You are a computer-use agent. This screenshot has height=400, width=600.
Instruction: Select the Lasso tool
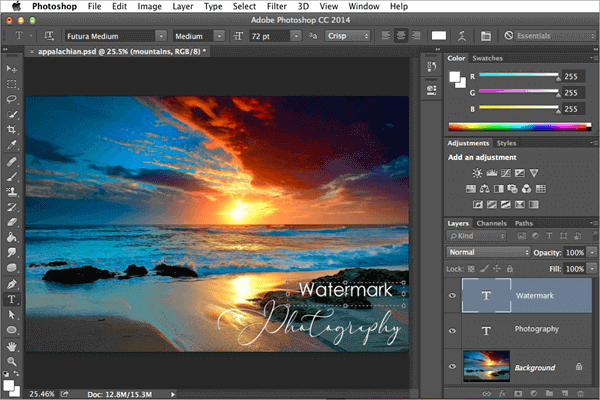pyautogui.click(x=11, y=99)
